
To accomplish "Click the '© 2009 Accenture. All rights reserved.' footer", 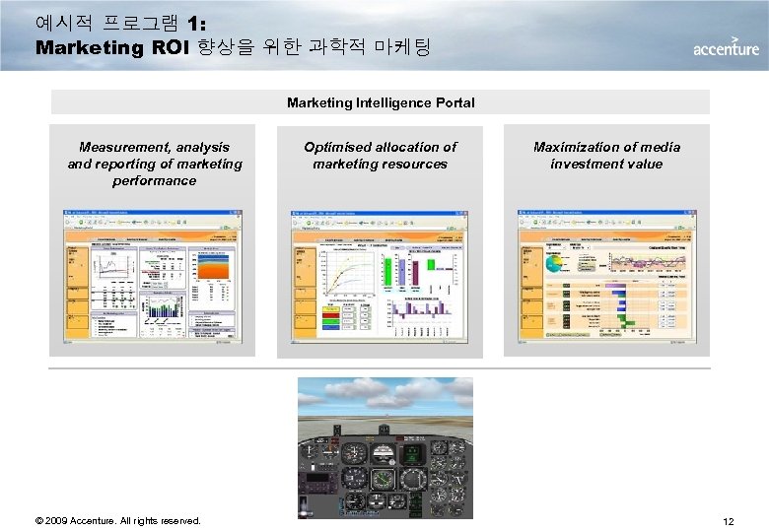I will point(118,521).
